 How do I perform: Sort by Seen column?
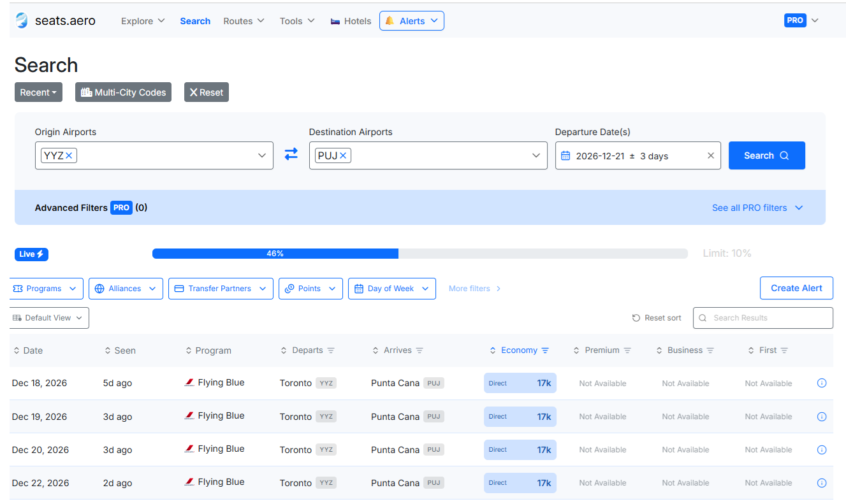[x=120, y=350]
